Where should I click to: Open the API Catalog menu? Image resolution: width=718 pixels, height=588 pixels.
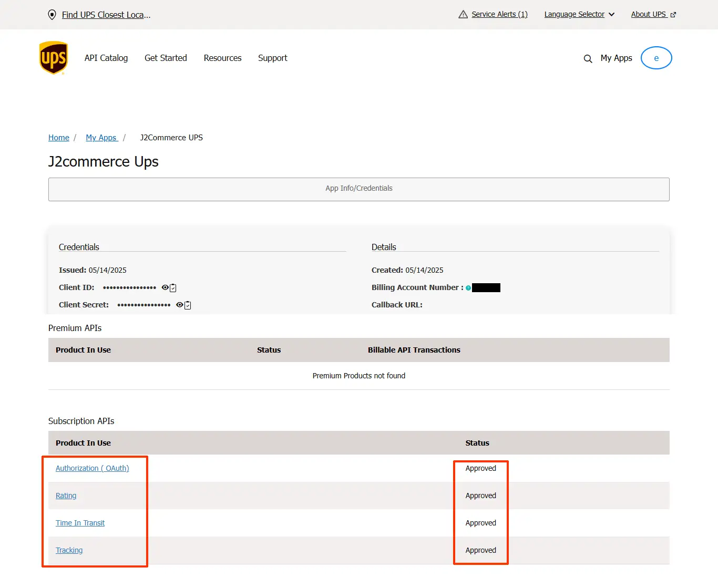point(106,58)
